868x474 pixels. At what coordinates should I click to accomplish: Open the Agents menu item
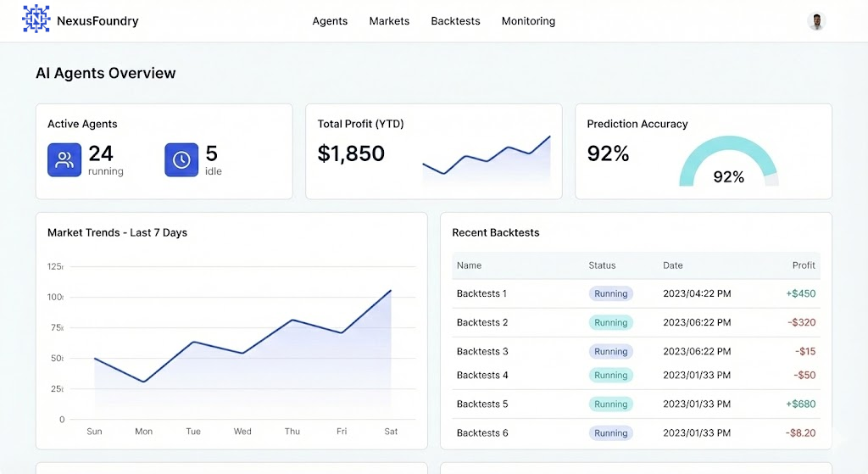[x=330, y=21]
